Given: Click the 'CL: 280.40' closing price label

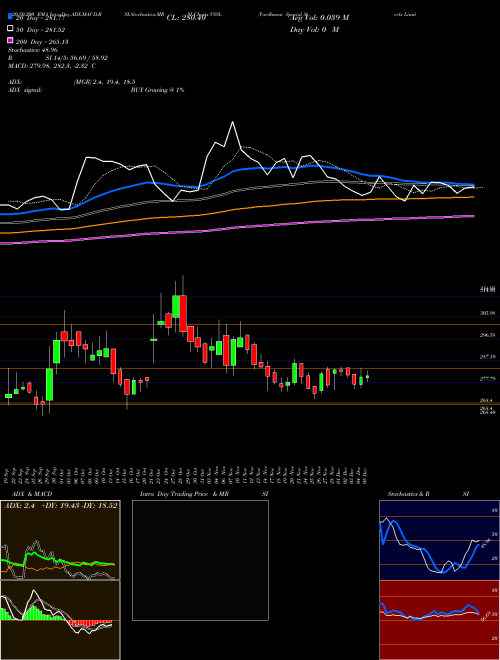Looking at the screenshot, I should (186, 18).
